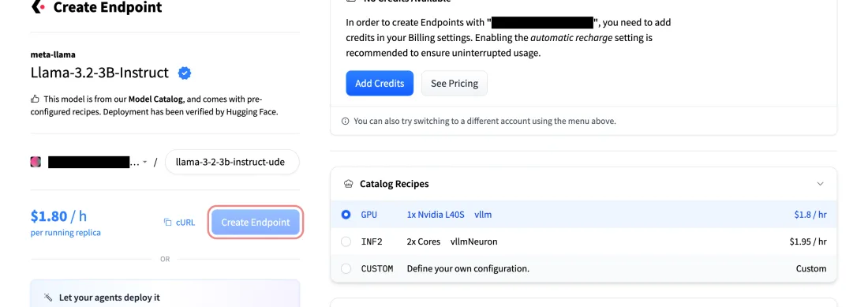Open See Pricing
This screenshot has height=307, width=868.
(455, 83)
